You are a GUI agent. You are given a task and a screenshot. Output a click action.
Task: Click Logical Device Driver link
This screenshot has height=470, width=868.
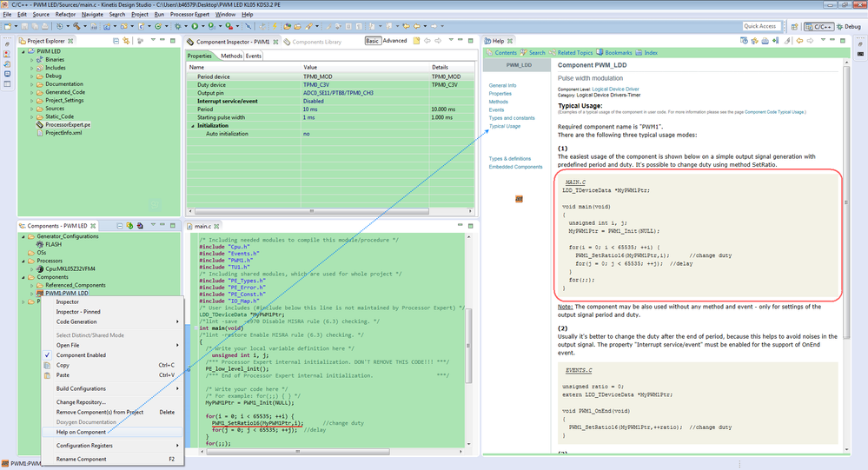(615, 89)
